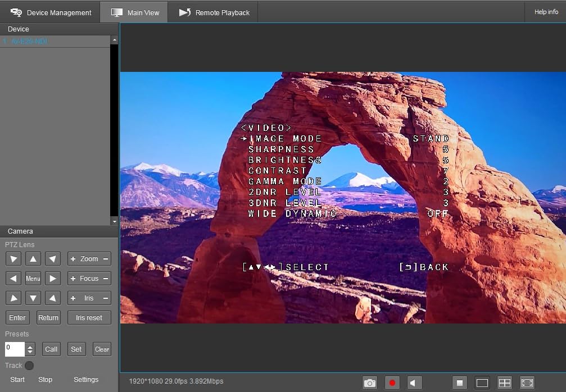This screenshot has width=566, height=392.
Task: Enter full-screen view
Action: (x=527, y=382)
